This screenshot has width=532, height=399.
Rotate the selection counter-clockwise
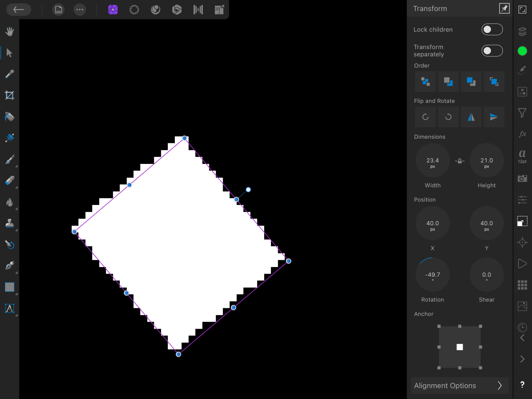426,117
